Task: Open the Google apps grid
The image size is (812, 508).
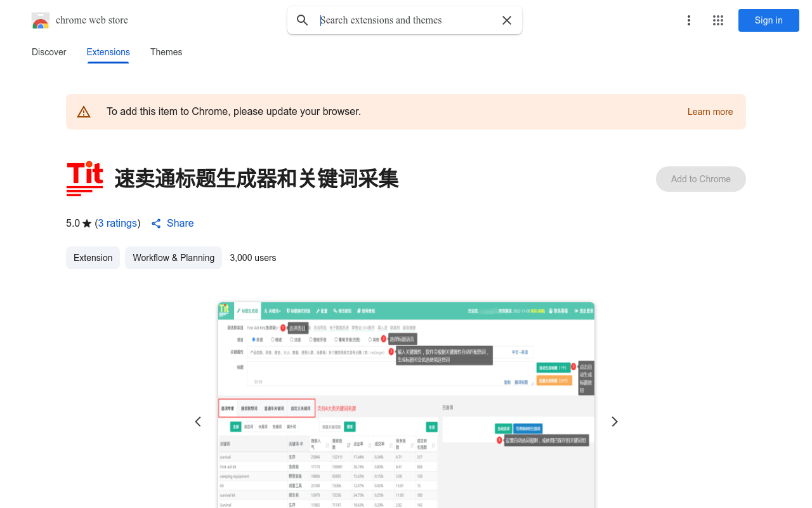Action: coord(718,20)
